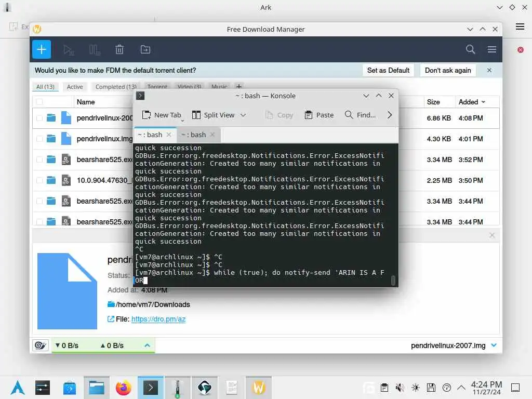
Task: Add a new filter tag with plus tab
Action: 239,87
